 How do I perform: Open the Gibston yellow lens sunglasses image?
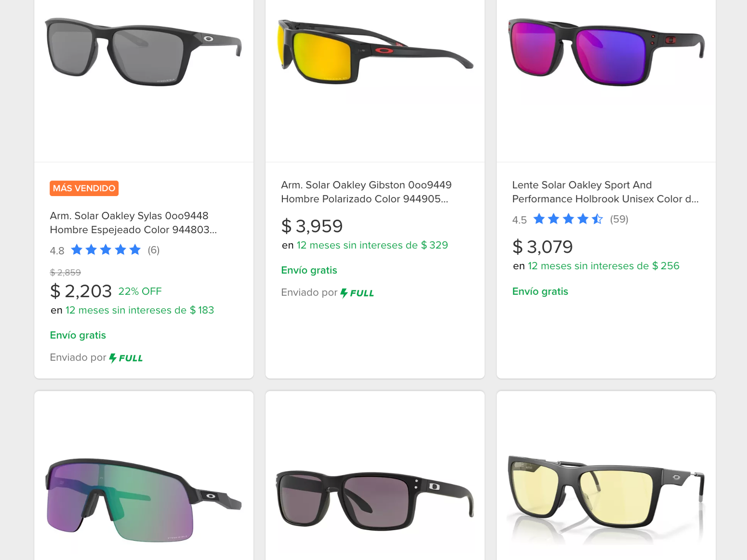click(376, 52)
